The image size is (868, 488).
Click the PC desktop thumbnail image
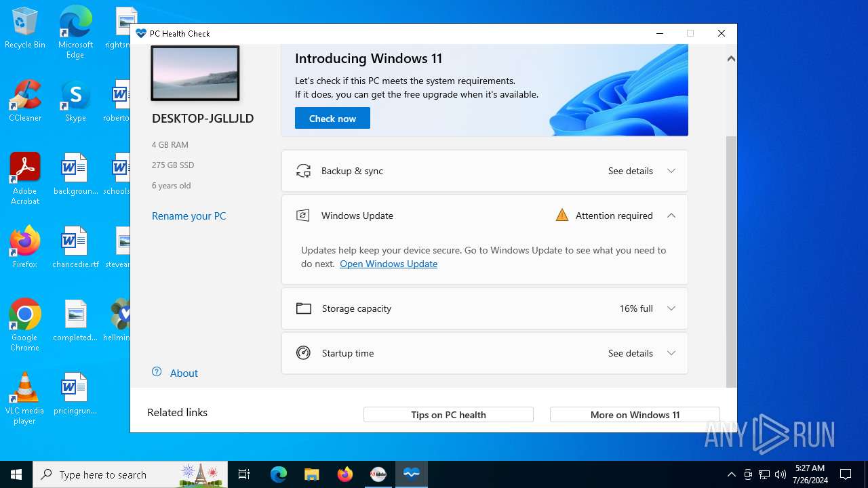tap(195, 73)
